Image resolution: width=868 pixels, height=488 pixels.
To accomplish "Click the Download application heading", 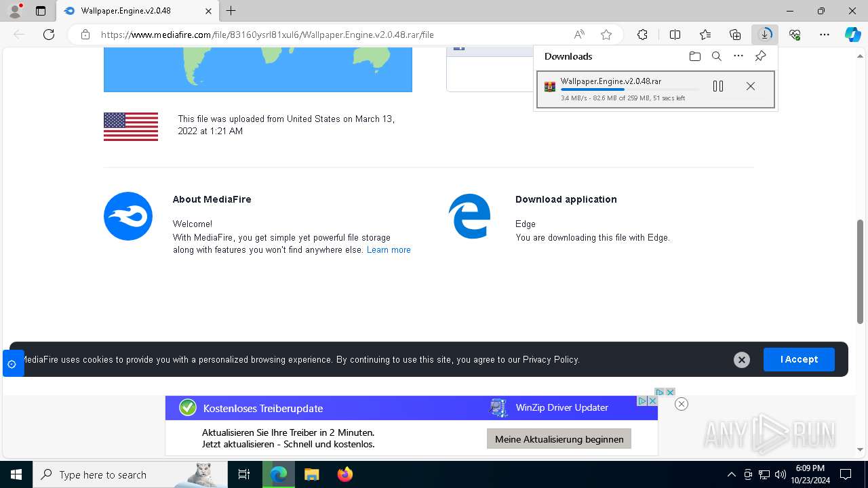I will click(566, 199).
